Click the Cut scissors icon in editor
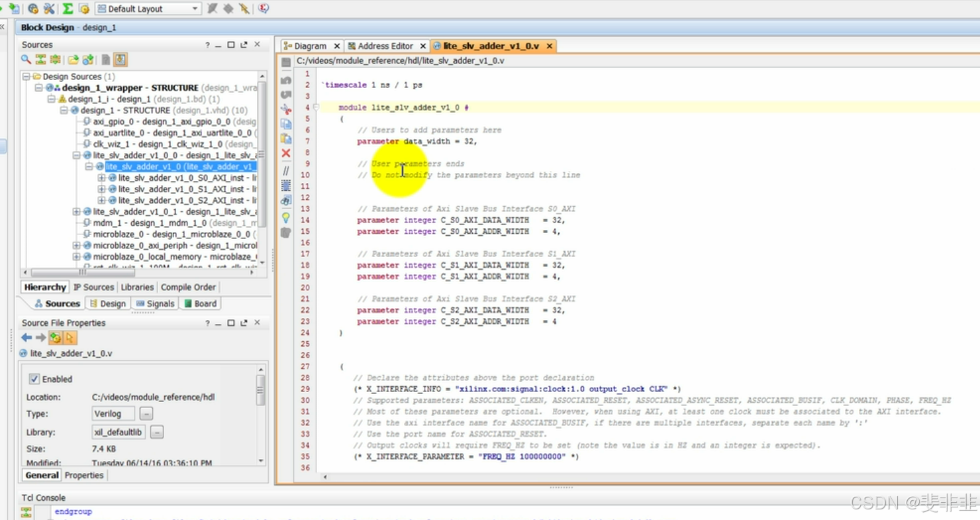This screenshot has height=520, width=980. [x=286, y=109]
